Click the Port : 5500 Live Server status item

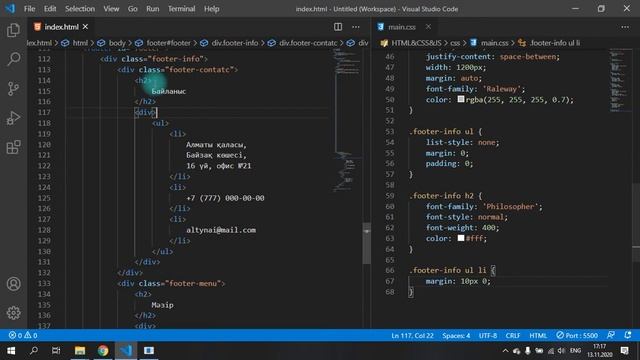pyautogui.click(x=577, y=335)
